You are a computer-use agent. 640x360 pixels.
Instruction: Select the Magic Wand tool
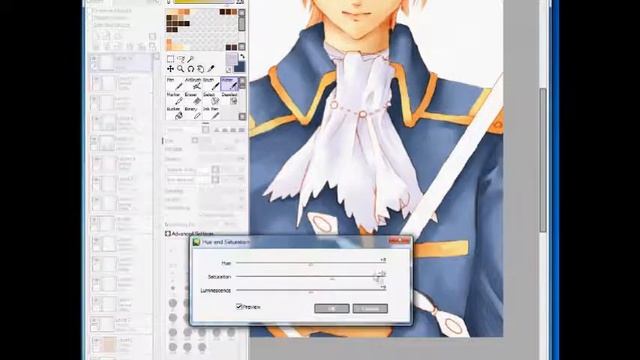pos(191,59)
